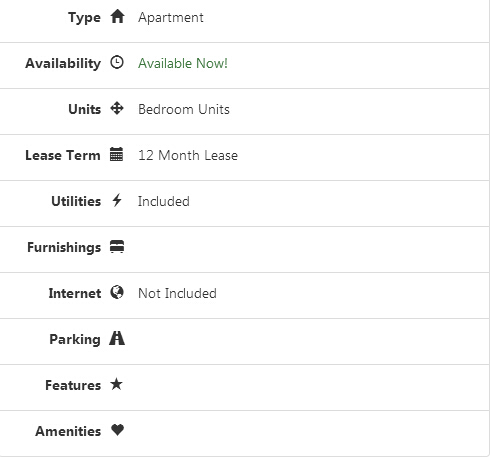Click the Furnishings label
Viewport: 490px width, 457px height.
(64, 247)
